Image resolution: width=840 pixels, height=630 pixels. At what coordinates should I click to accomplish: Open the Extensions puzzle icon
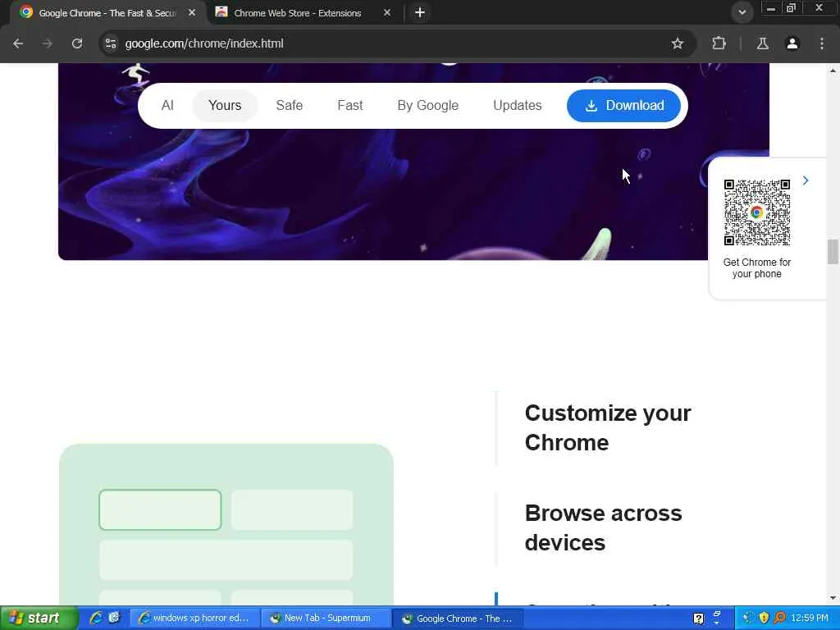719,43
